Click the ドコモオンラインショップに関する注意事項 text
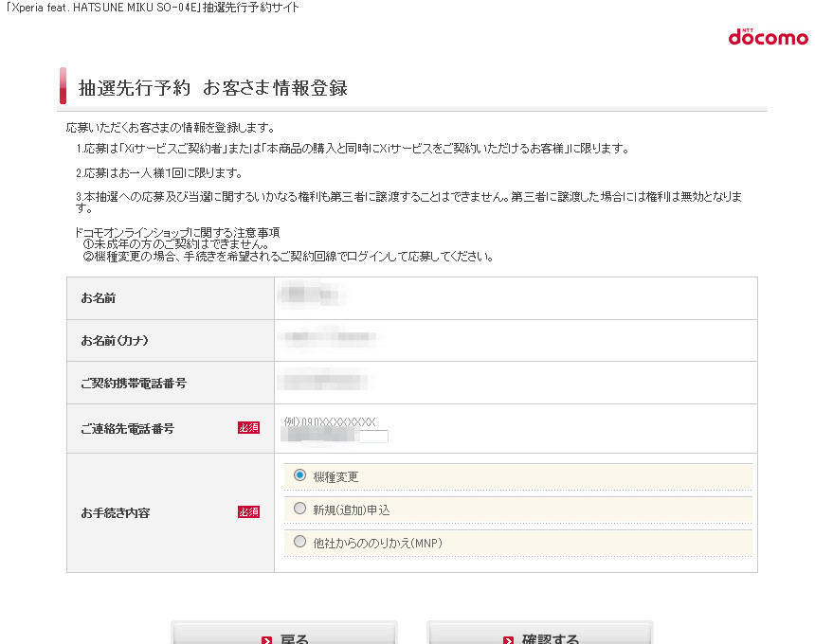 coord(177,232)
